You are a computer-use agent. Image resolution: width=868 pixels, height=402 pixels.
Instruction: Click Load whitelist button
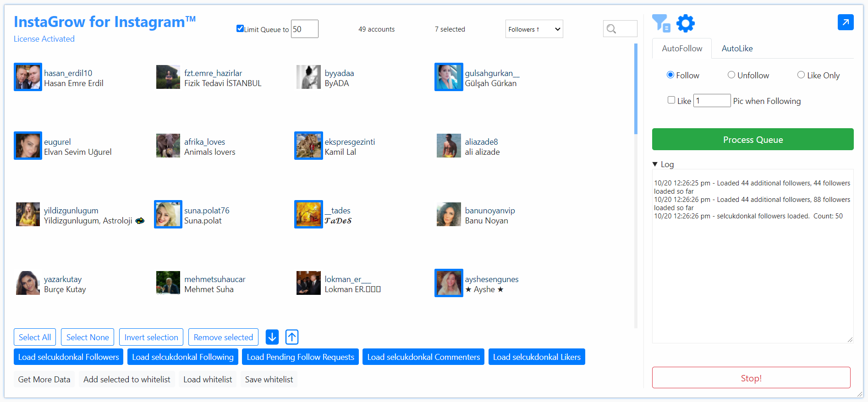[208, 379]
